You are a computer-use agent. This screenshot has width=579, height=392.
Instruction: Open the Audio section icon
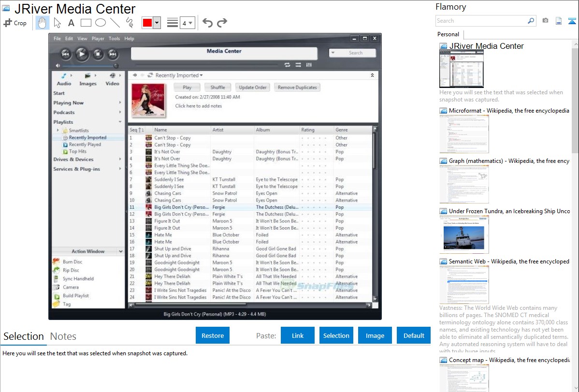(64, 75)
